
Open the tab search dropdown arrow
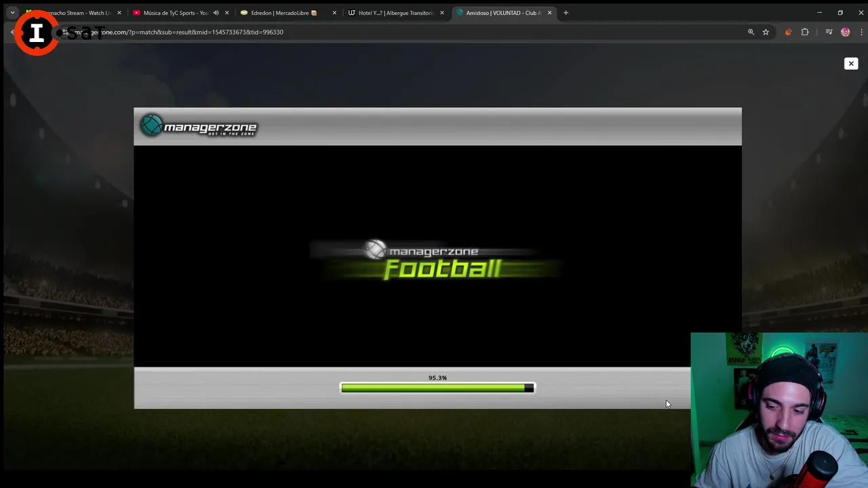(x=12, y=13)
